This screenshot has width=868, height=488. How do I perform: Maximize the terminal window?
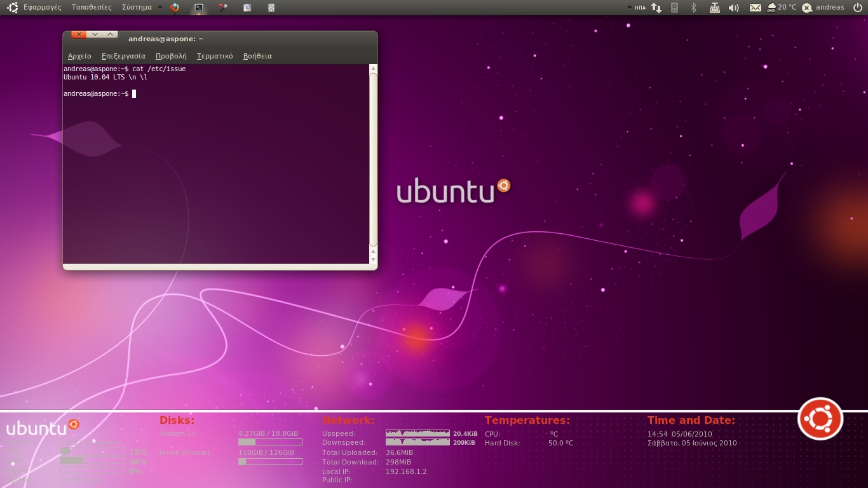pyautogui.click(x=110, y=34)
